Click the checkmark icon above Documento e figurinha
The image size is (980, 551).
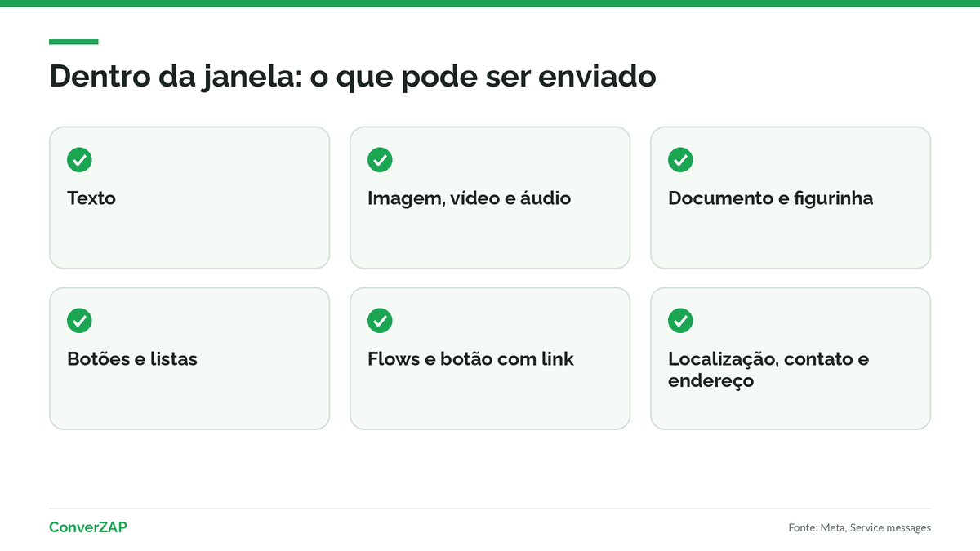pos(680,160)
